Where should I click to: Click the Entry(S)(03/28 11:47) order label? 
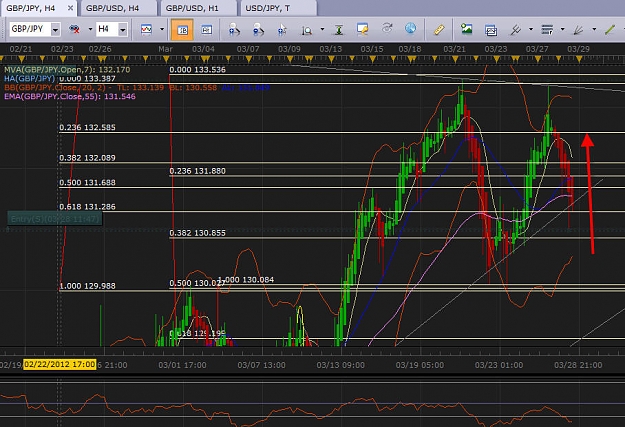55,219
